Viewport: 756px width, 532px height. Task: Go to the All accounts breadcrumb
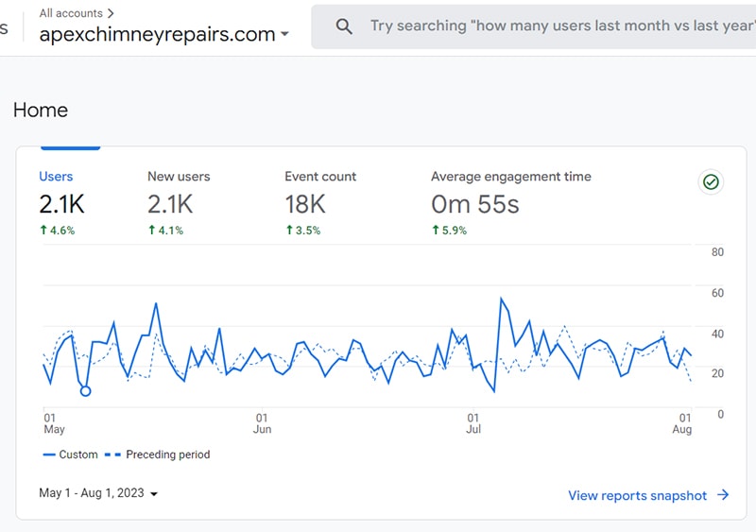(x=71, y=13)
